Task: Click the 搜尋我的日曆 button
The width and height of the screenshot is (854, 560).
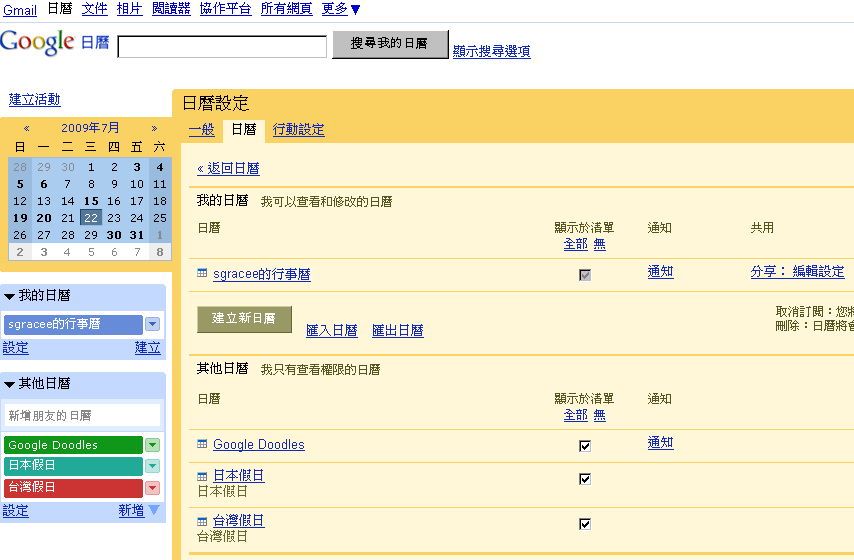Action: point(390,44)
